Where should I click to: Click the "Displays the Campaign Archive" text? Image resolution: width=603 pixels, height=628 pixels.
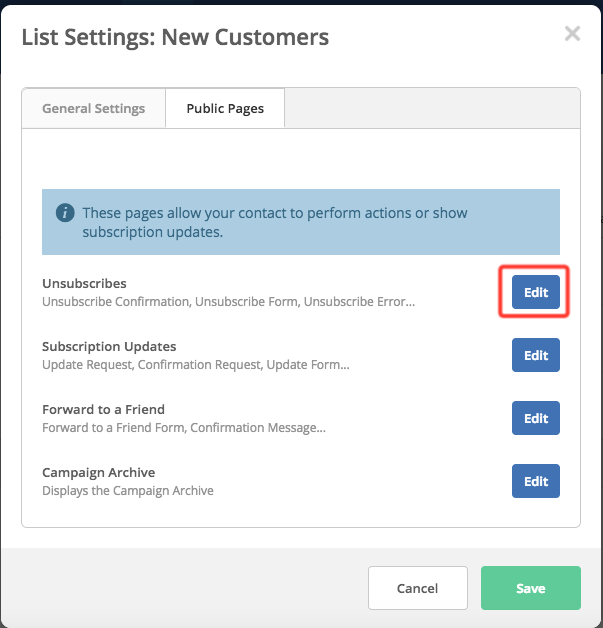coord(128,490)
